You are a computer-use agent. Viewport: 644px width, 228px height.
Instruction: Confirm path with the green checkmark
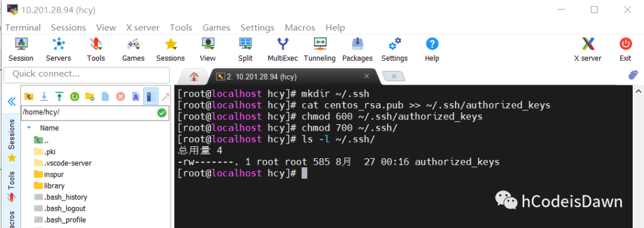click(162, 113)
